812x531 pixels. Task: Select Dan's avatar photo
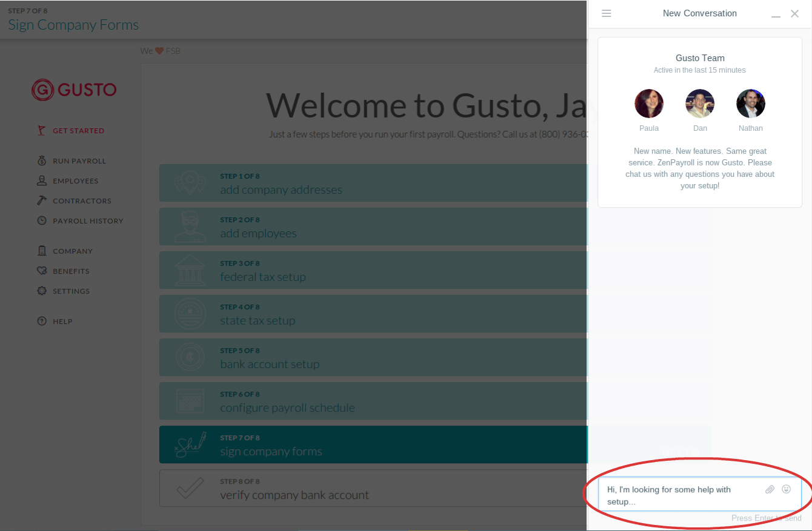(x=700, y=104)
